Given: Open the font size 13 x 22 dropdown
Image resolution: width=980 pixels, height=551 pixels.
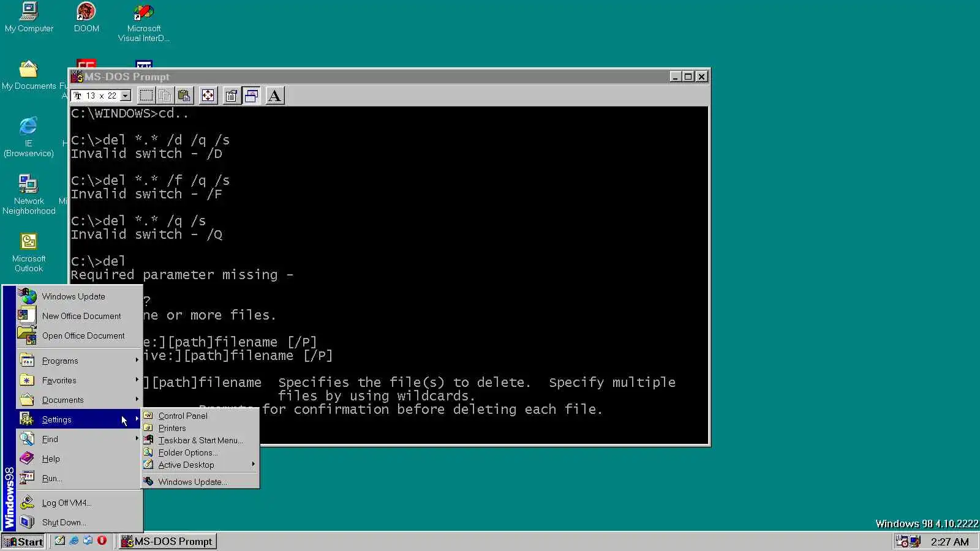Looking at the screenshot, I should point(126,96).
